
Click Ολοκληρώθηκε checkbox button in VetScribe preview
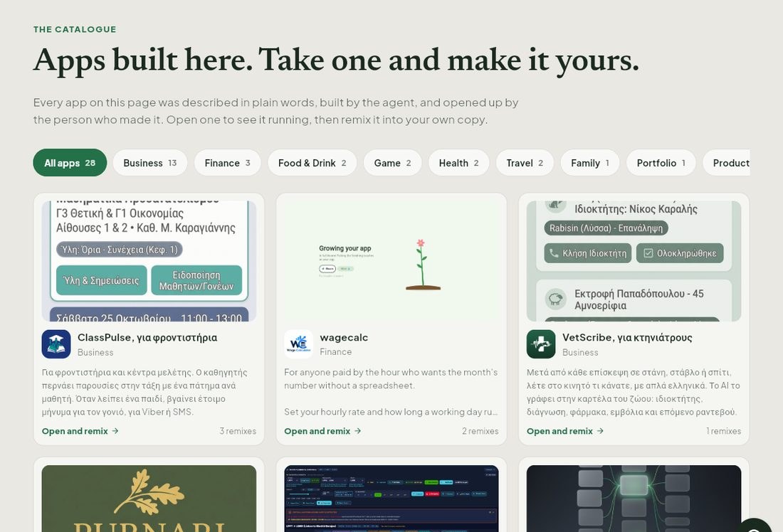pos(680,253)
